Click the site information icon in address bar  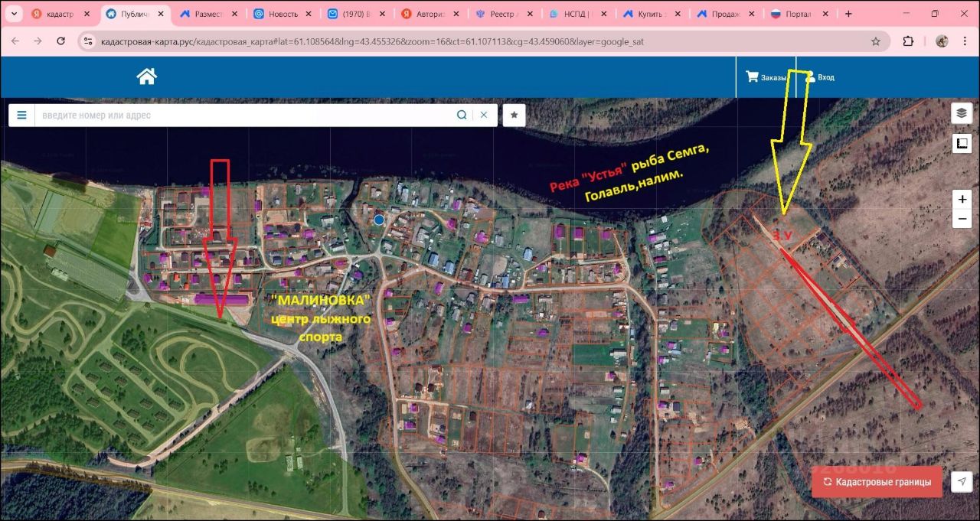tap(88, 41)
